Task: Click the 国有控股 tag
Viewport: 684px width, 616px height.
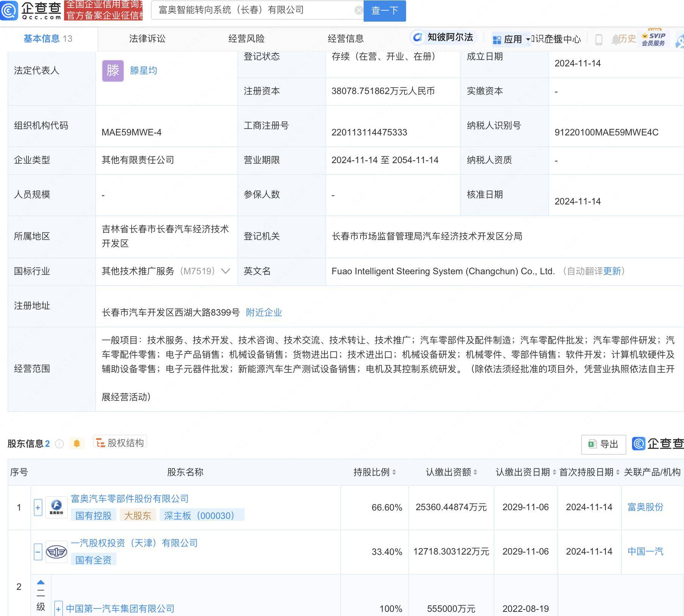Action: (94, 515)
